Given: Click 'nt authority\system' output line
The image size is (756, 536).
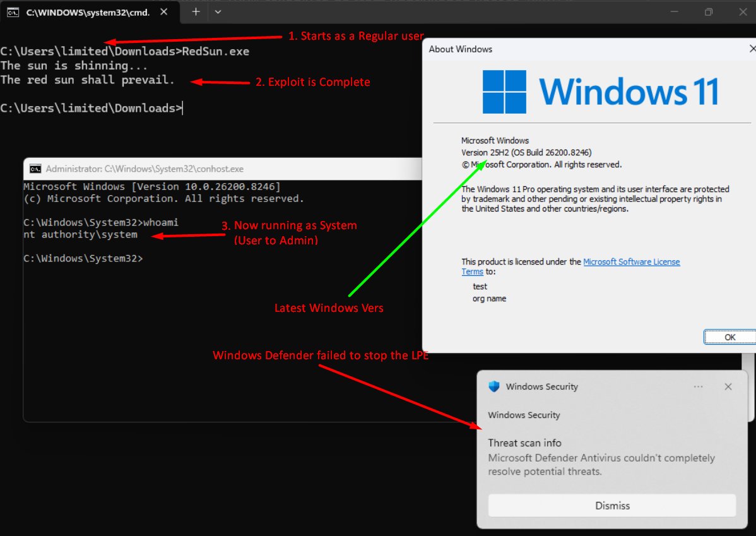Looking at the screenshot, I should tap(81, 234).
